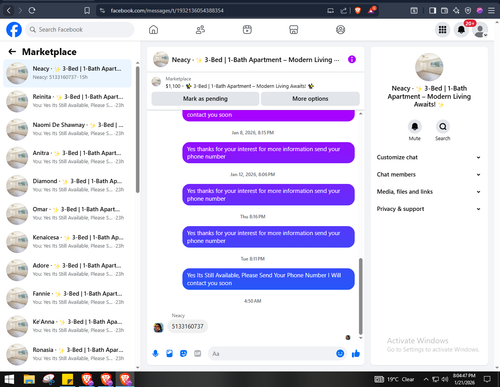
Task: Click the Brave shields icon
Action: 358,11
